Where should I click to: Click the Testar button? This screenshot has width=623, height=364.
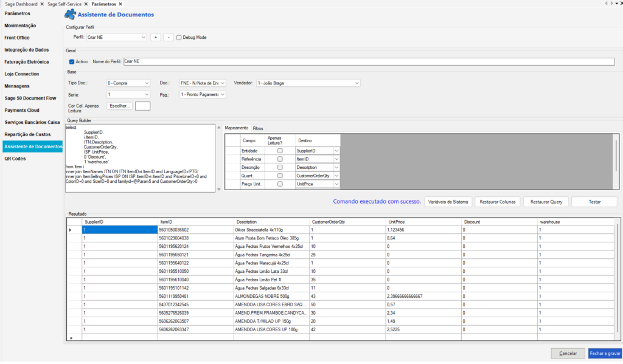pos(594,202)
